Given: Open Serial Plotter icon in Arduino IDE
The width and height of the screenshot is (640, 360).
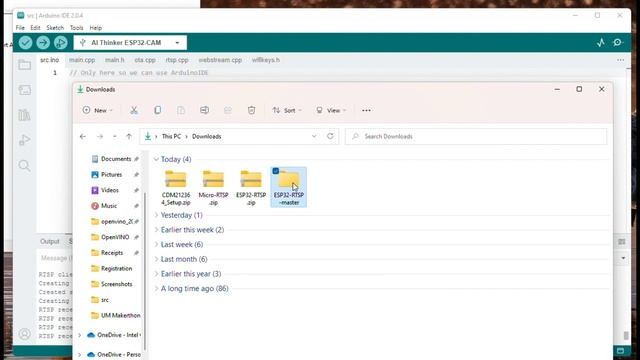Looking at the screenshot, I should point(600,42).
